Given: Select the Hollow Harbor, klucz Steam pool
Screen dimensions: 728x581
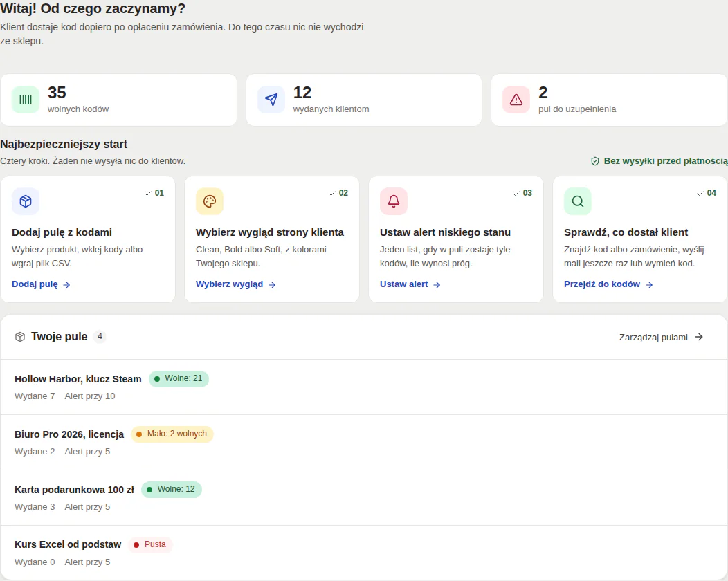Looking at the screenshot, I should (364, 387).
